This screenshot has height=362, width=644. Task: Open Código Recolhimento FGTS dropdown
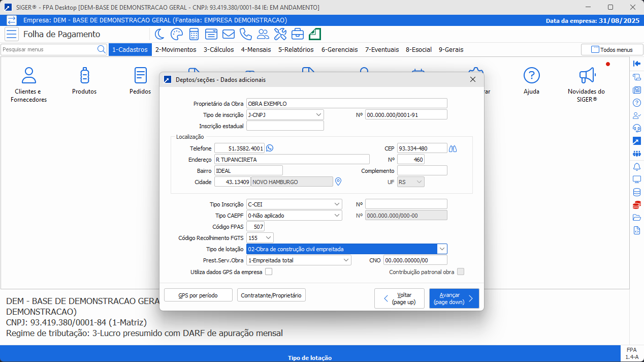tap(268, 237)
